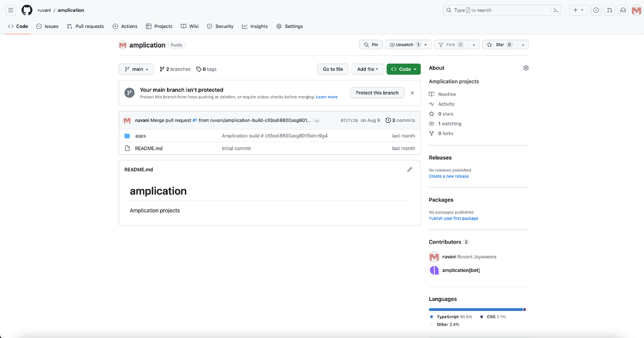Expand the Fork dropdown arrow

pyautogui.click(x=473, y=45)
